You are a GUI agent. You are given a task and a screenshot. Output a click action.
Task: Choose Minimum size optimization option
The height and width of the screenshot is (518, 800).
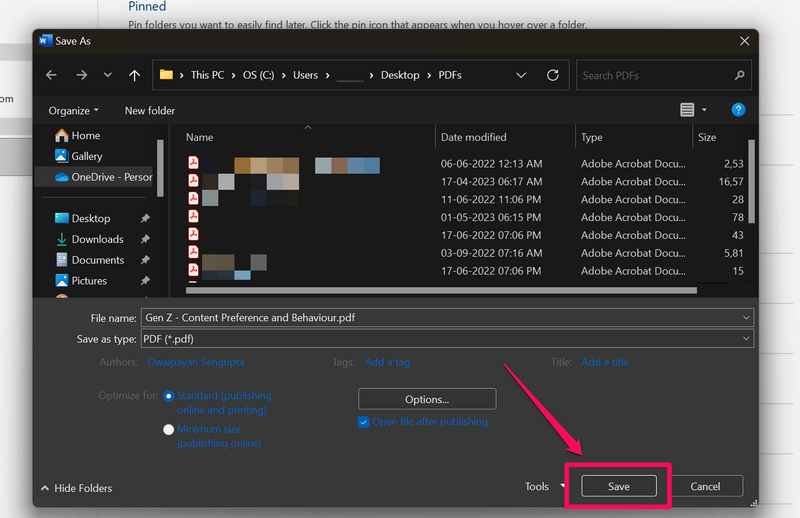click(168, 430)
